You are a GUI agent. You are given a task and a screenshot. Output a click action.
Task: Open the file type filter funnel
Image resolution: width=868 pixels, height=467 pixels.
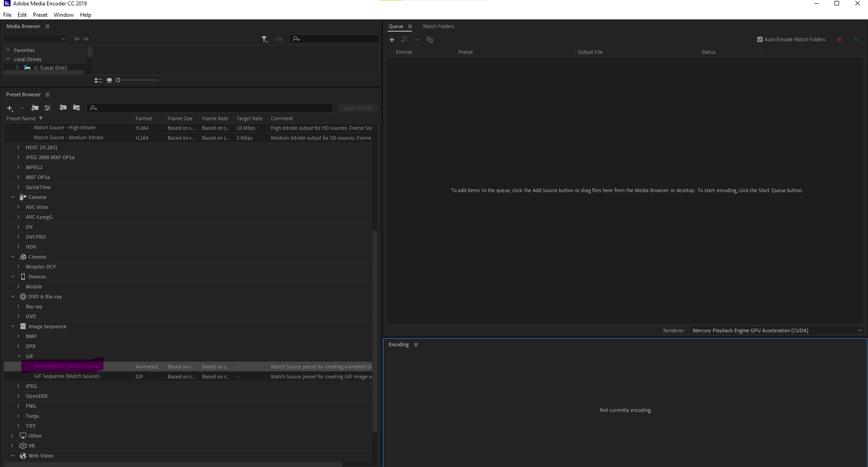click(264, 39)
